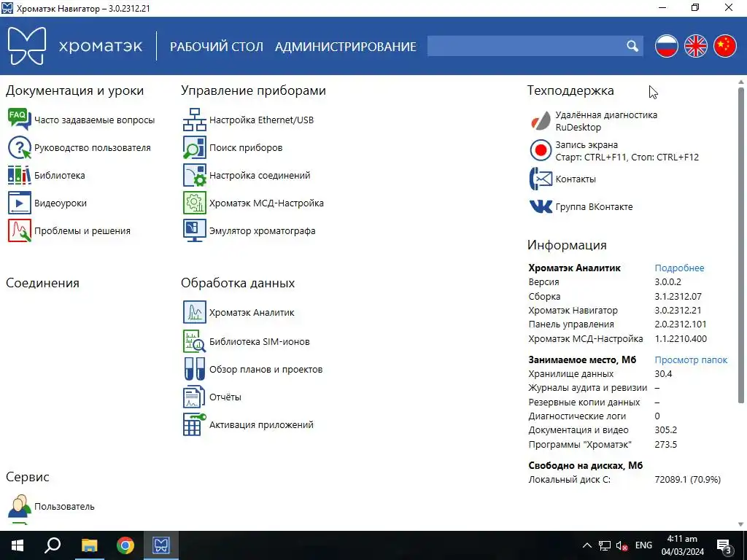Image resolution: width=747 pixels, height=560 pixels.
Task: Click Локальный диск C: free space value
Action: tap(687, 480)
